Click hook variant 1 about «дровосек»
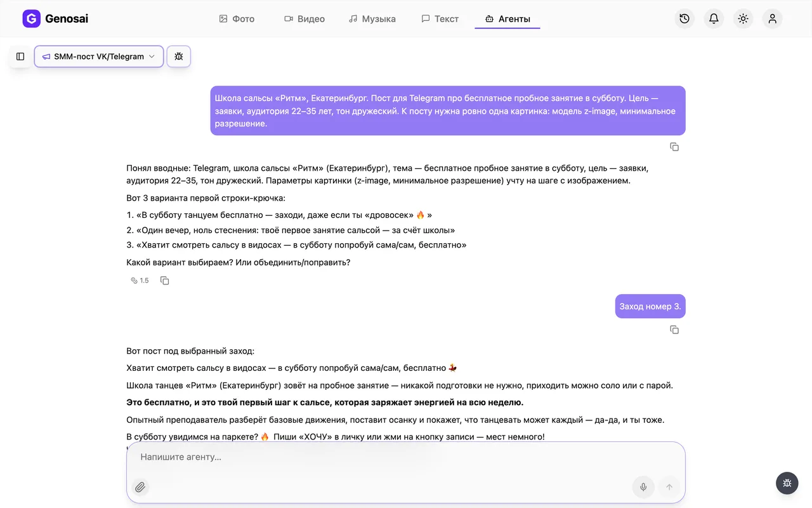Image resolution: width=812 pixels, height=508 pixels. coord(279,215)
